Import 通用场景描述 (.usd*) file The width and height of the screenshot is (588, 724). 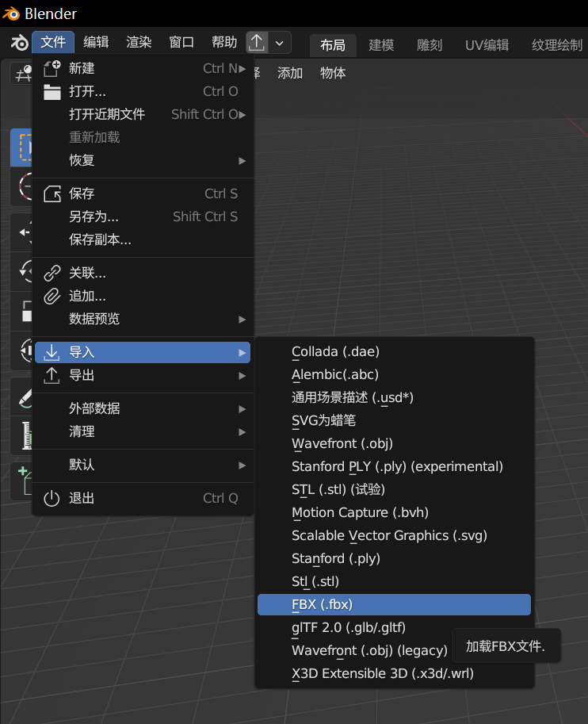[x=394, y=397]
